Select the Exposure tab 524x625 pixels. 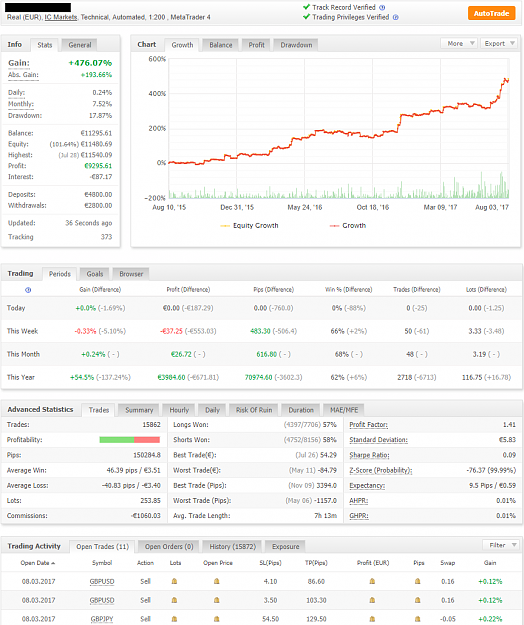(x=285, y=546)
